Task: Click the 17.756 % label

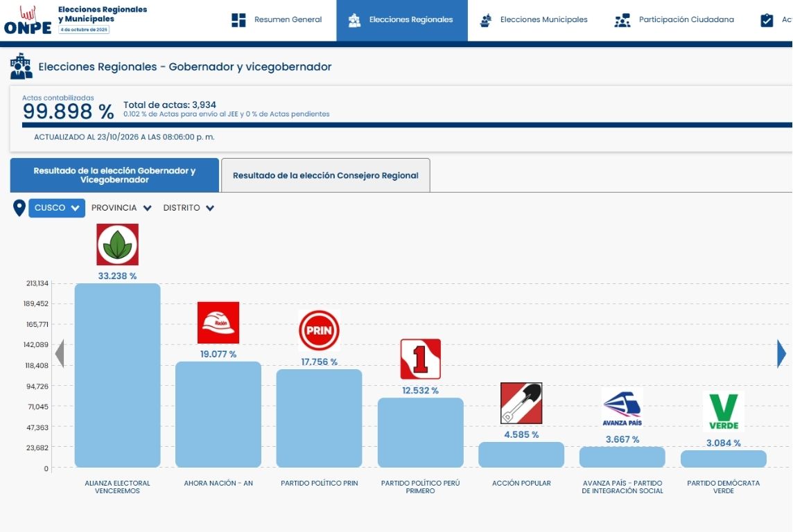Action: point(319,362)
